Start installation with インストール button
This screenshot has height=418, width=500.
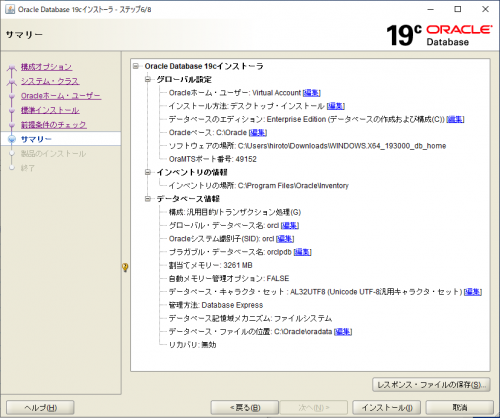[387, 407]
